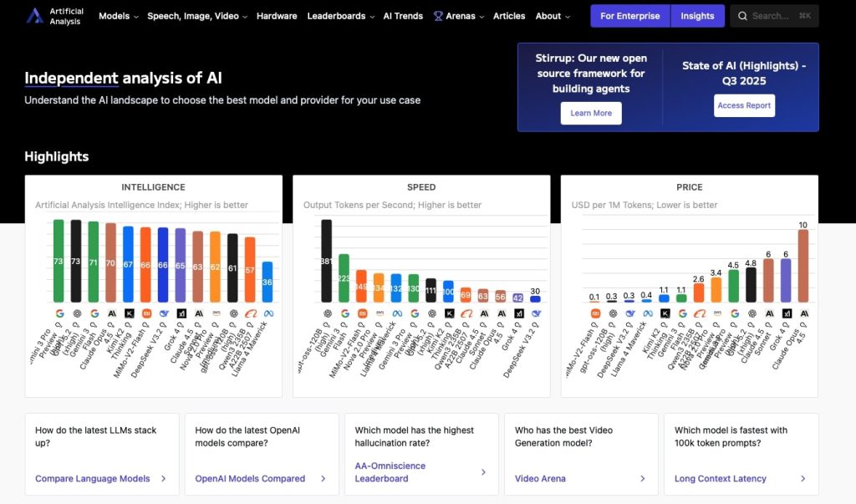Open the Compare Language Models link
Screen dimensions: 856x504
[x=93, y=479]
